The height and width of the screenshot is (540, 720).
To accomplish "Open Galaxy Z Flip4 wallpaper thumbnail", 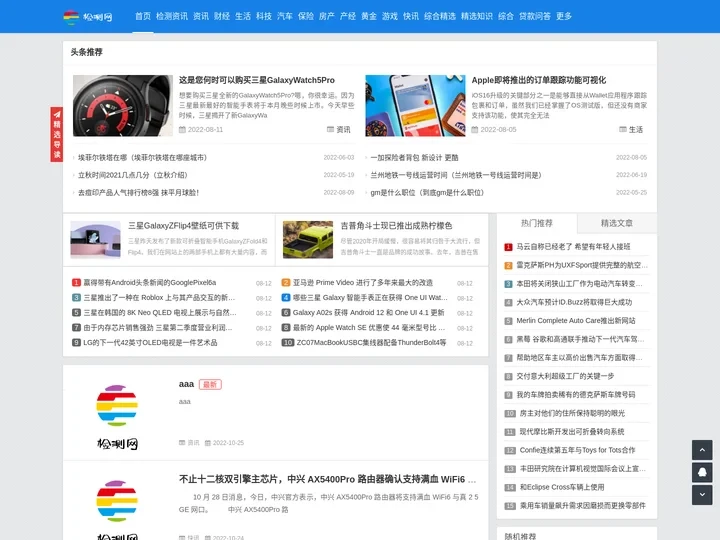I will [x=96, y=239].
